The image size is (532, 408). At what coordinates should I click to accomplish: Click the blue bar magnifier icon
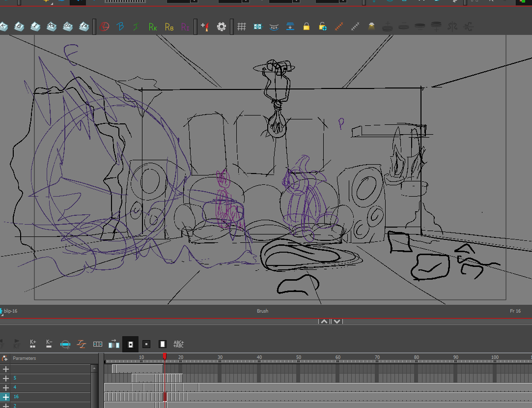(x=65, y=345)
